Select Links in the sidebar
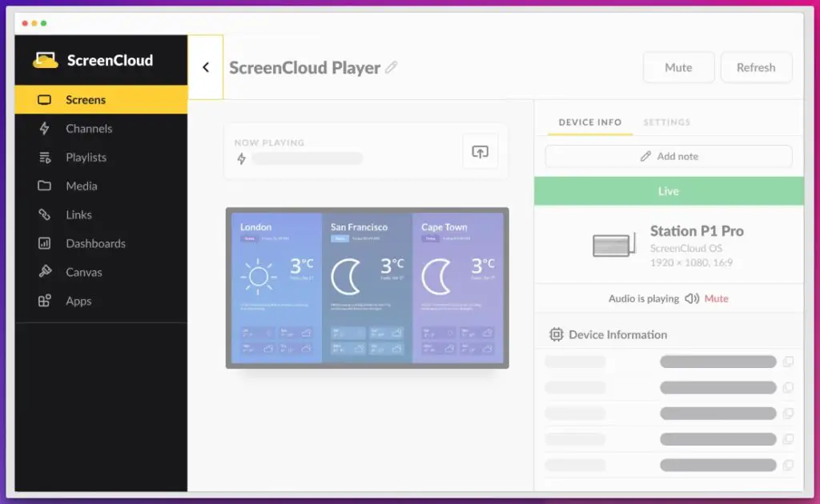Viewport: 820px width, 504px height. click(x=101, y=214)
